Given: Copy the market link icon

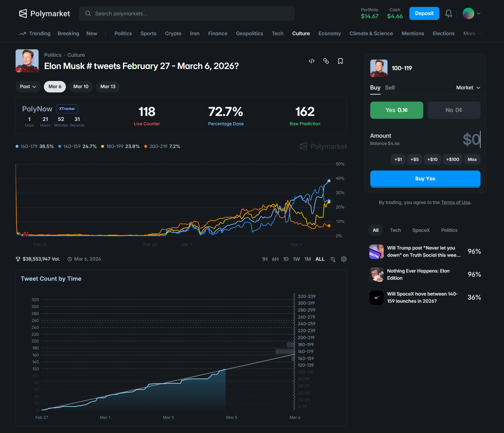Looking at the screenshot, I should point(326,61).
